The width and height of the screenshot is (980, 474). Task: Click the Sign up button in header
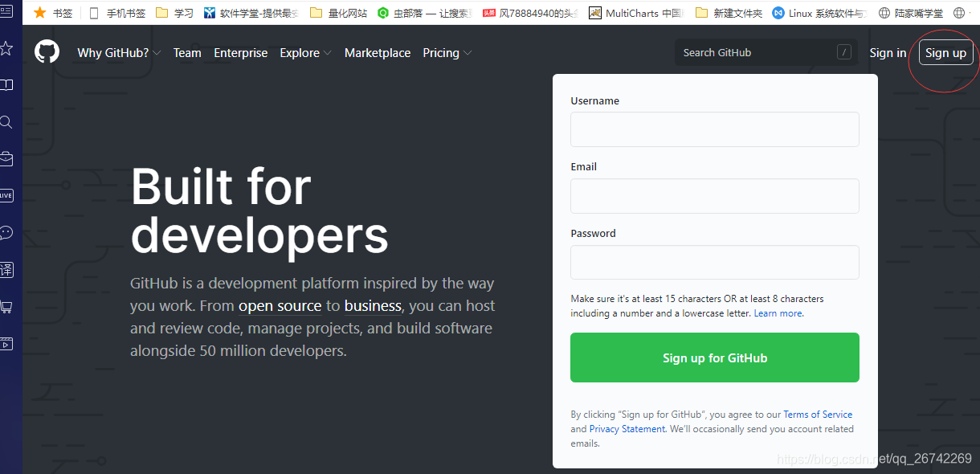pos(945,52)
